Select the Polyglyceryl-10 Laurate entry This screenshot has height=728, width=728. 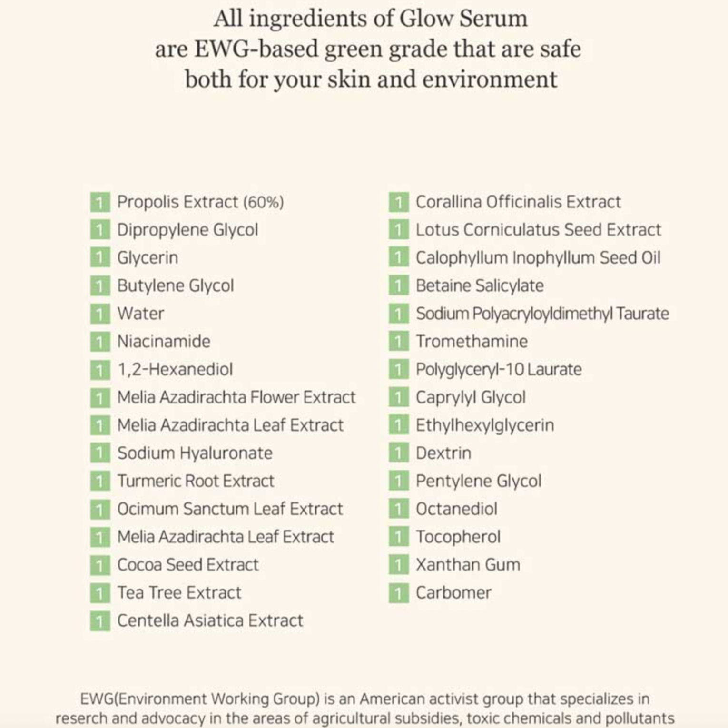point(499,370)
